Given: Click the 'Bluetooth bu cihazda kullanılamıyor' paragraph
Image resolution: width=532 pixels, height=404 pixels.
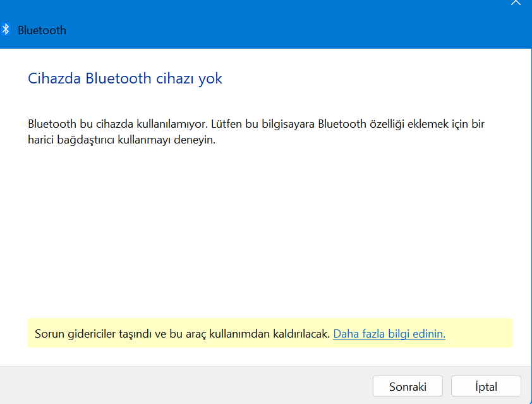Looking at the screenshot, I should pos(256,132).
